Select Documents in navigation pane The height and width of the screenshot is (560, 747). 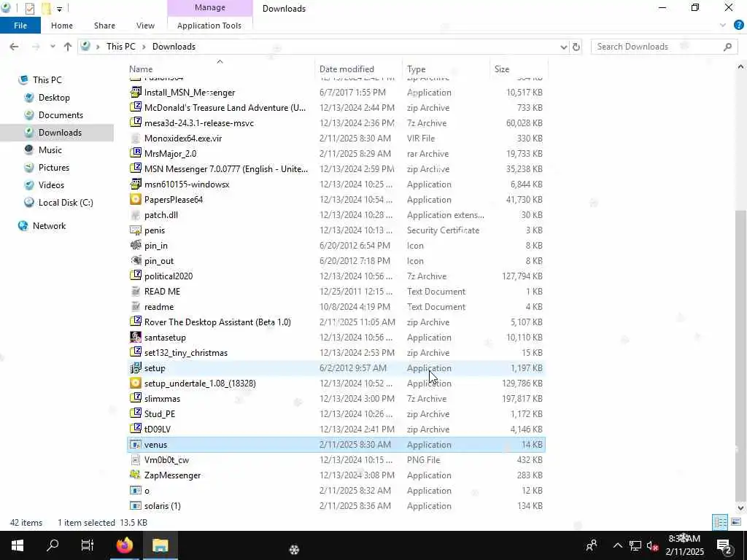(x=61, y=114)
